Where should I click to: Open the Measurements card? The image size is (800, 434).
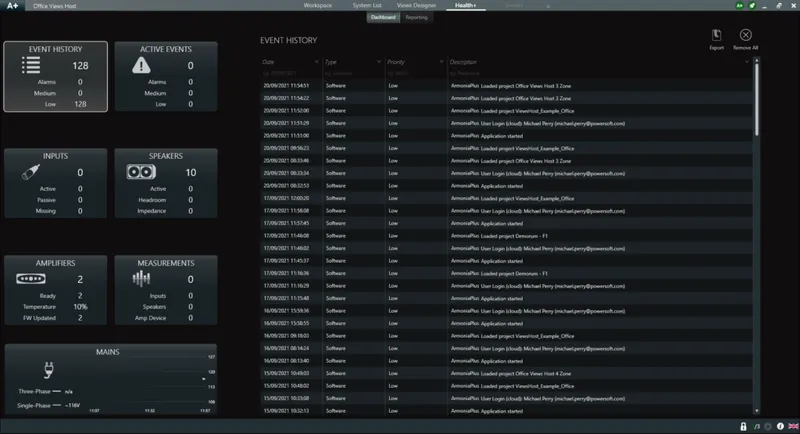(x=166, y=290)
